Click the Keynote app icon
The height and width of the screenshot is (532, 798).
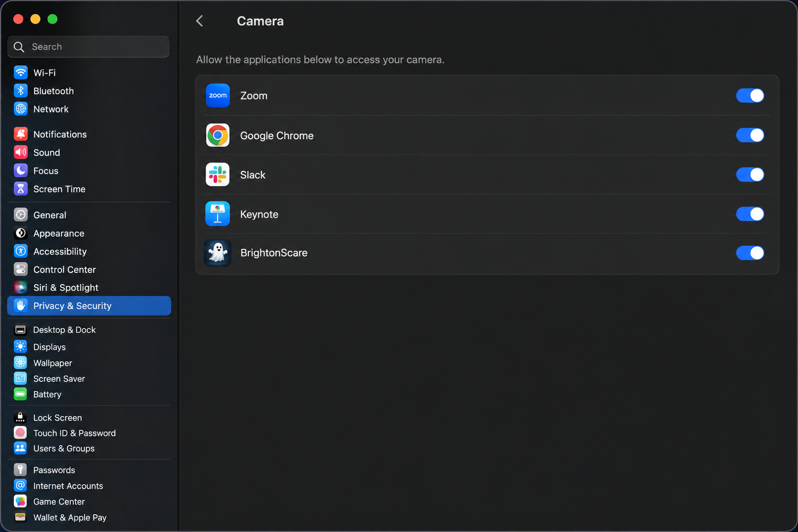tap(218, 214)
